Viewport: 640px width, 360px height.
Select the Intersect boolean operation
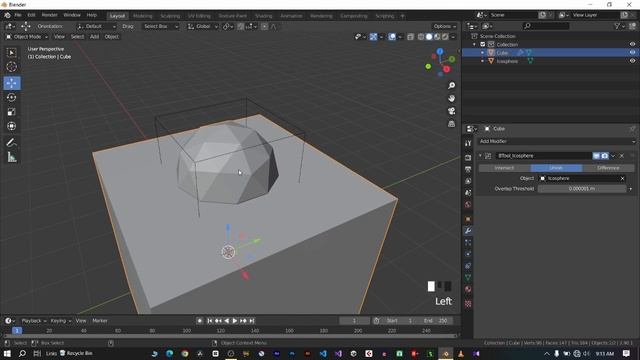504,168
